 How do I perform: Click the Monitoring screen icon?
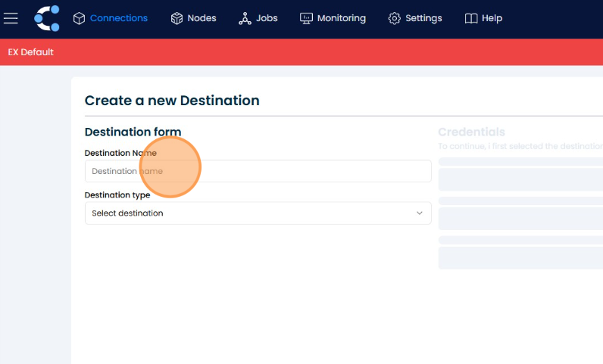[x=306, y=18]
